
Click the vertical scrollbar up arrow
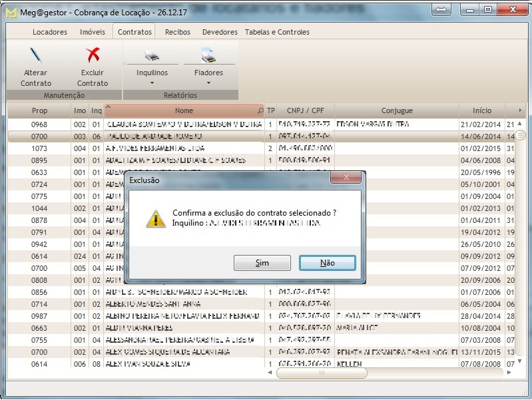(x=520, y=124)
